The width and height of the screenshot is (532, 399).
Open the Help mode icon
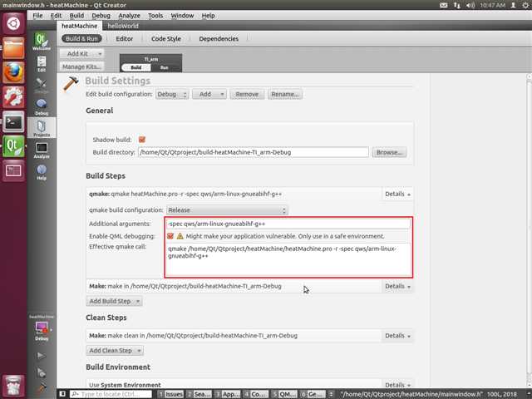tap(42, 172)
